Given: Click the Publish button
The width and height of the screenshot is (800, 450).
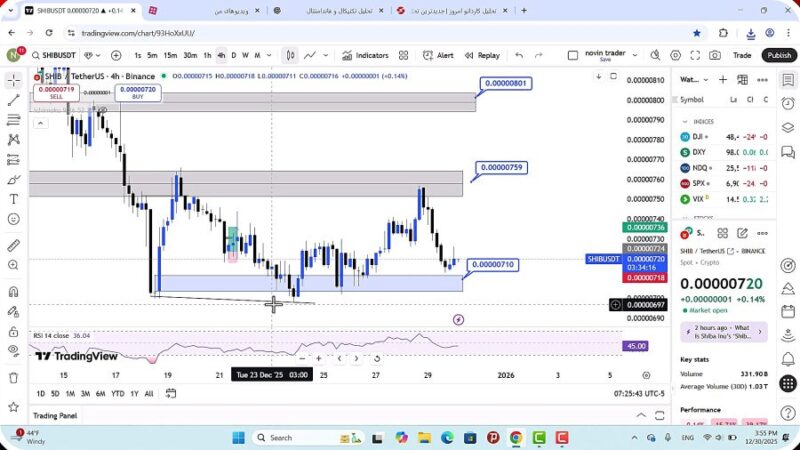Looking at the screenshot, I should pos(779,56).
